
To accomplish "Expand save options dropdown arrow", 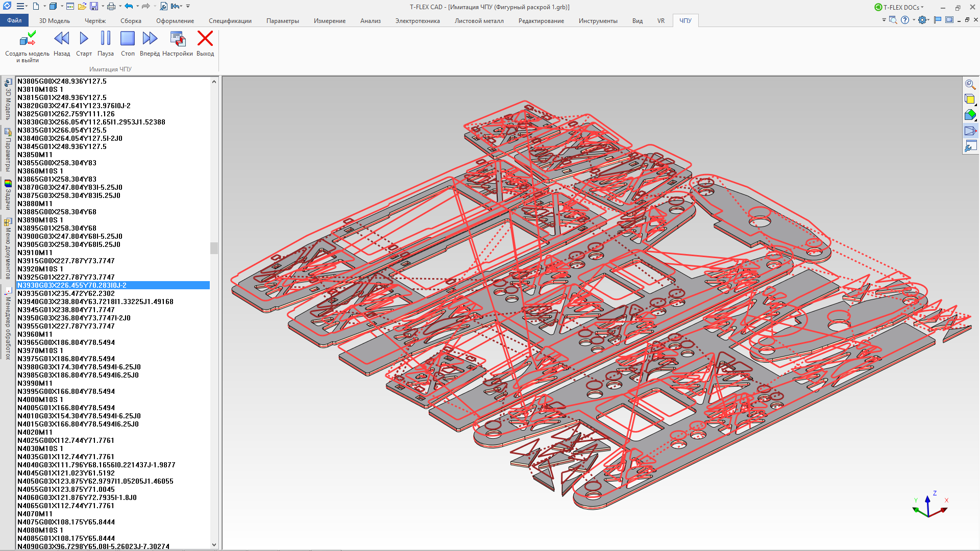I will pyautogui.click(x=103, y=6).
